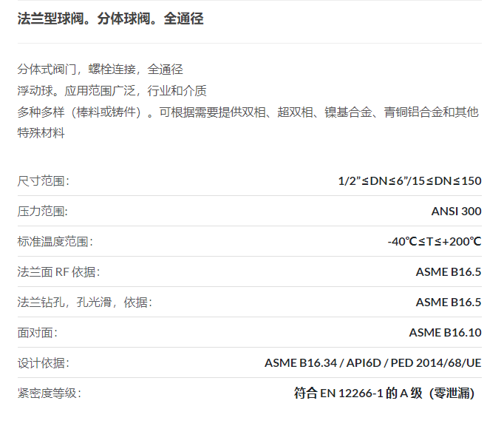Click the ASME B16.10 value
This screenshot has width=504, height=429.
pos(445,332)
